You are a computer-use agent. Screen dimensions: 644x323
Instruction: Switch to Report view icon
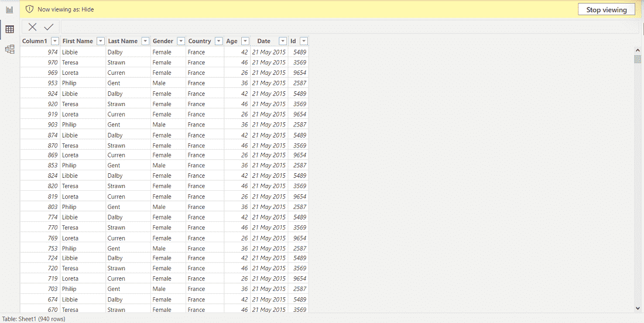point(9,9)
